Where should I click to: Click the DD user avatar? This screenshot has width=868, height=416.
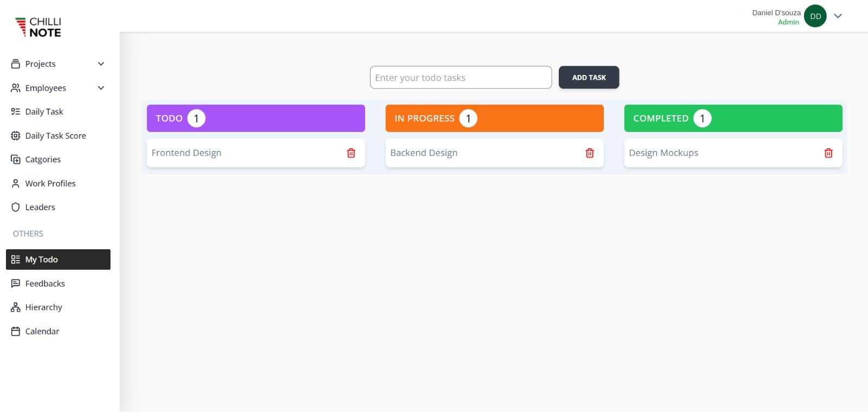tap(815, 16)
